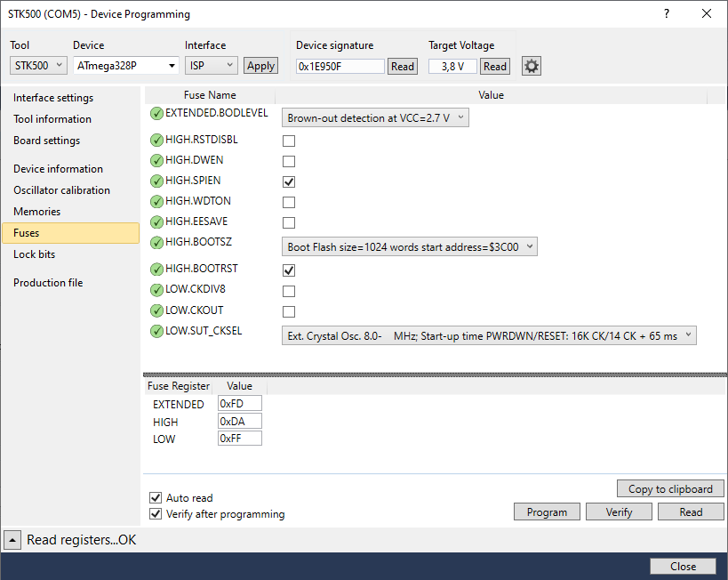Toggle Verify after programming checkbox
728x580 pixels.
point(156,514)
